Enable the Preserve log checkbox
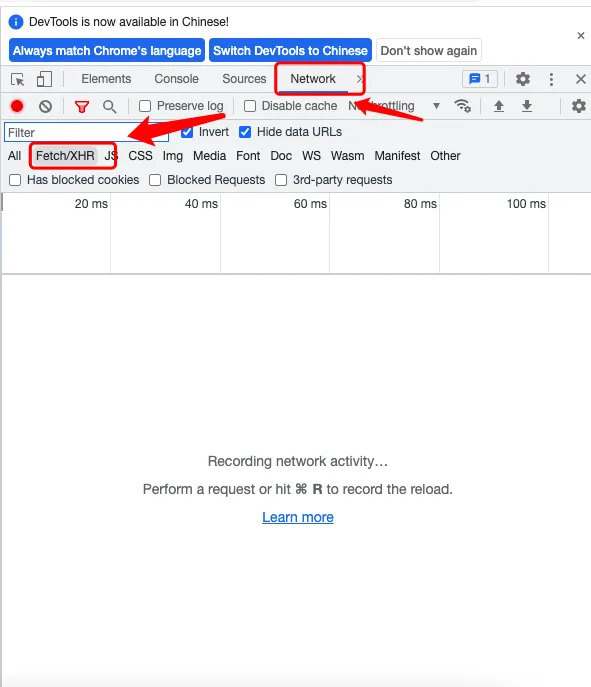 [145, 106]
